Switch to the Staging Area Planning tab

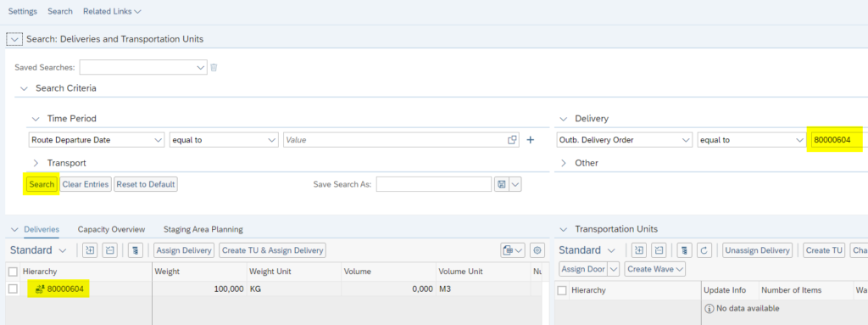(x=203, y=230)
